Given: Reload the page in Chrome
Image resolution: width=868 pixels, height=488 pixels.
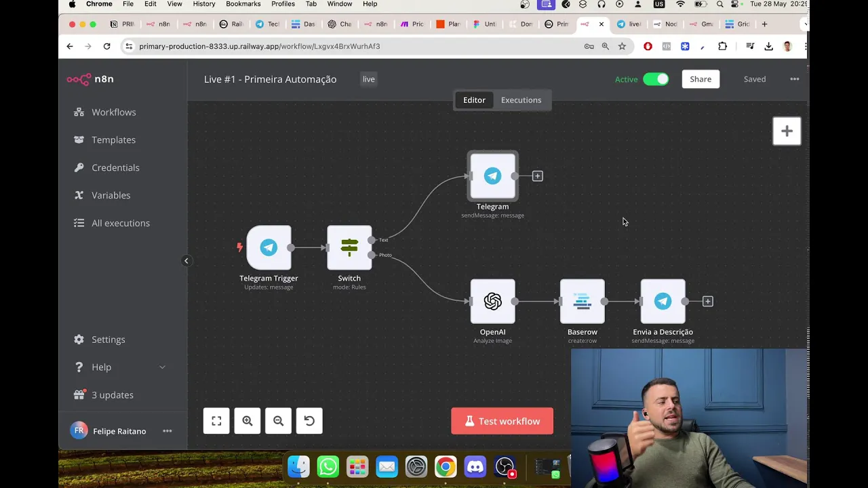Looking at the screenshot, I should click(106, 46).
